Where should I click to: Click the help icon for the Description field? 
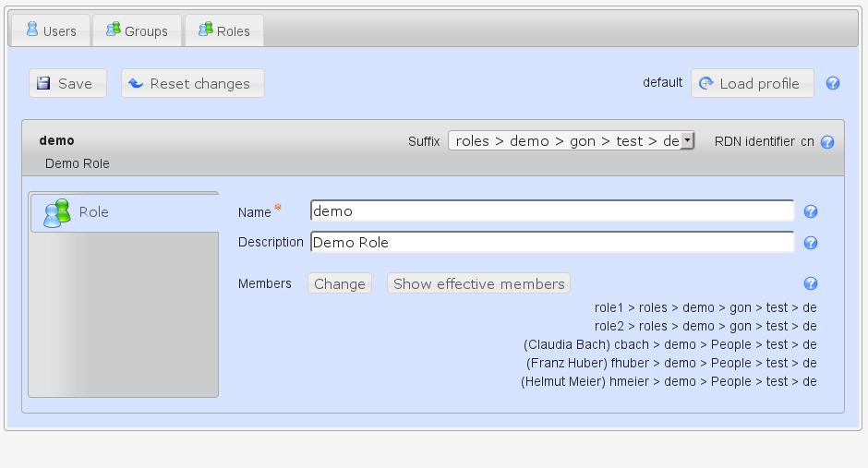[x=811, y=244]
